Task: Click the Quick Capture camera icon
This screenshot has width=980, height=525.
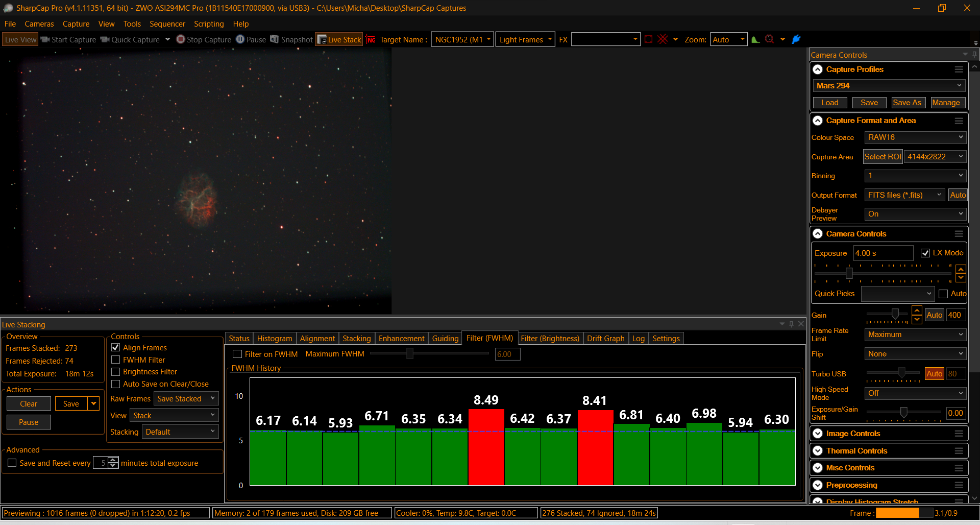Action: pyautogui.click(x=105, y=39)
